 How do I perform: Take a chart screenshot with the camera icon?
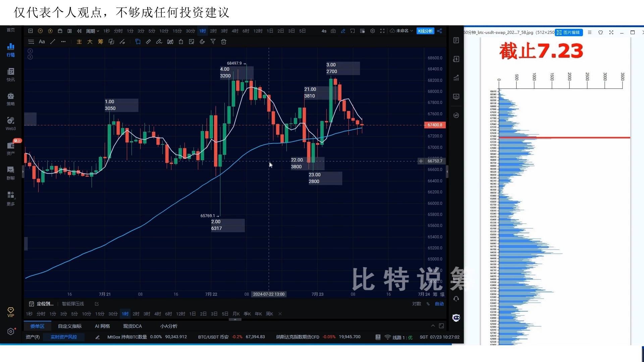333,31
